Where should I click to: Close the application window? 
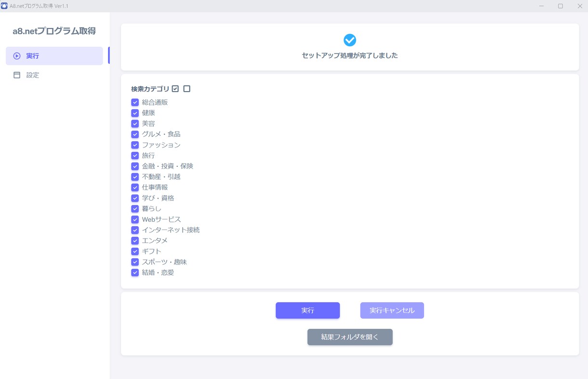(x=580, y=6)
